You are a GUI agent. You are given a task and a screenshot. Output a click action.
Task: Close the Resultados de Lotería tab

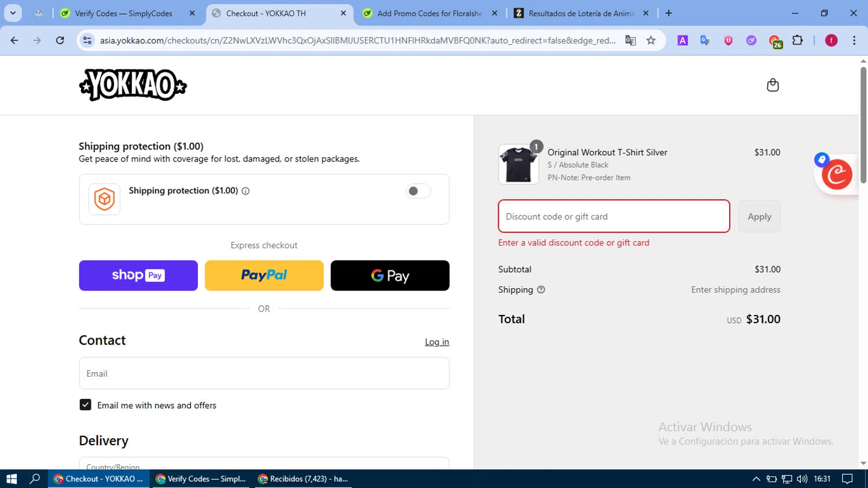(x=646, y=13)
